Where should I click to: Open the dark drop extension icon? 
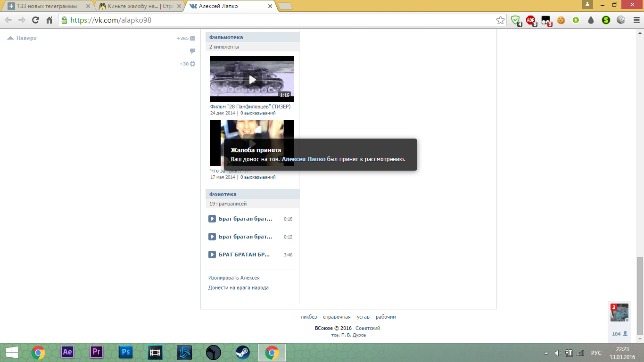(591, 20)
